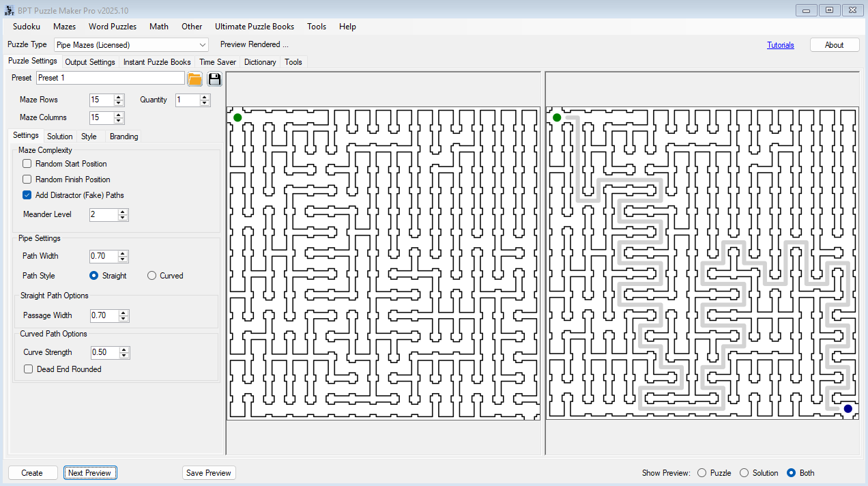Select the Settings sub-tab
This screenshot has height=486, width=868.
(26, 135)
